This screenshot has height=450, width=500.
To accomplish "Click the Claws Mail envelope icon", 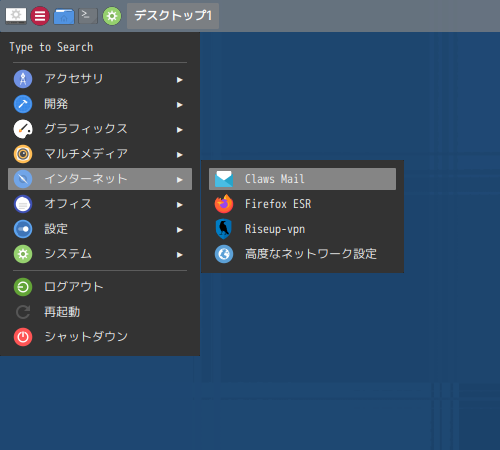I will 224,179.
